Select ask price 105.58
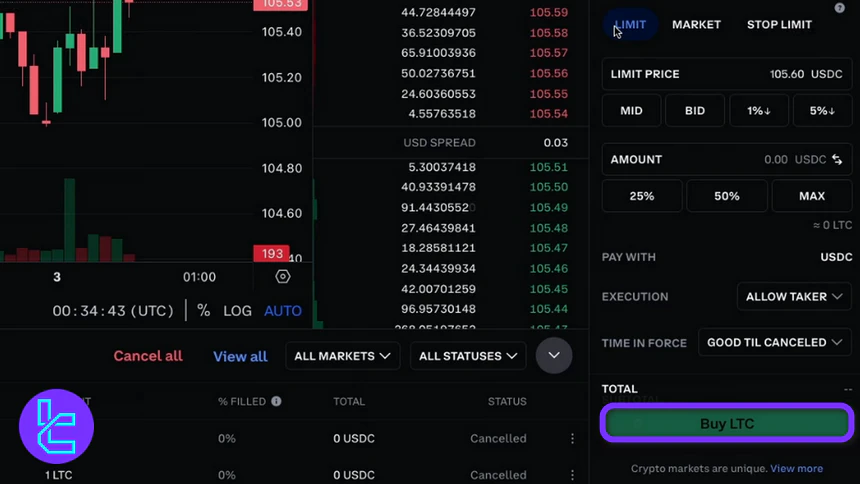Image resolution: width=860 pixels, height=484 pixels. [x=548, y=33]
